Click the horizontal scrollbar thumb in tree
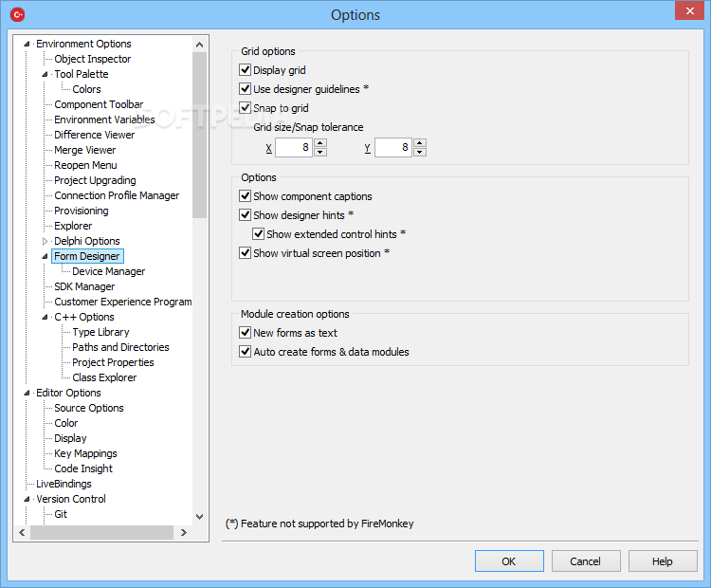The width and height of the screenshot is (711, 588). click(102, 533)
